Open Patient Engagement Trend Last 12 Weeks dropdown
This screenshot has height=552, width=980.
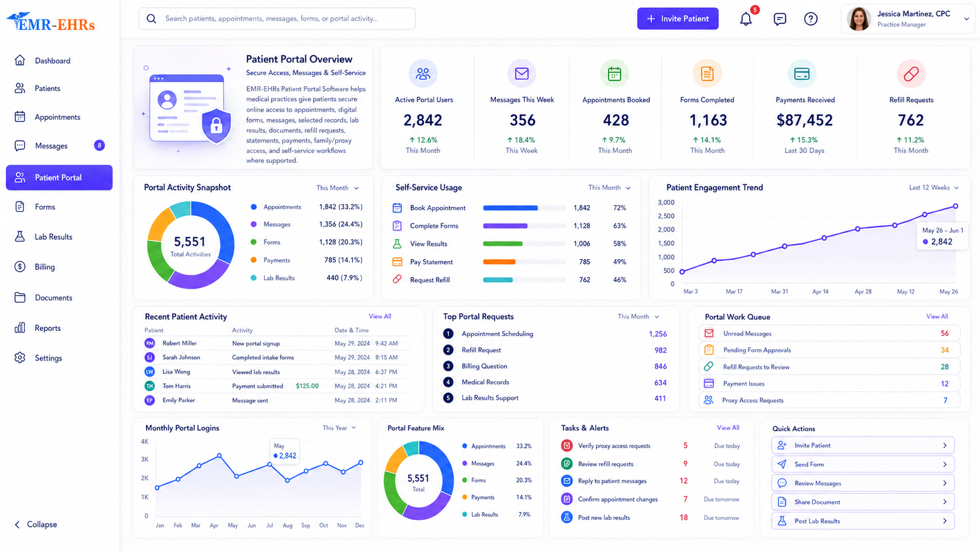[934, 188]
